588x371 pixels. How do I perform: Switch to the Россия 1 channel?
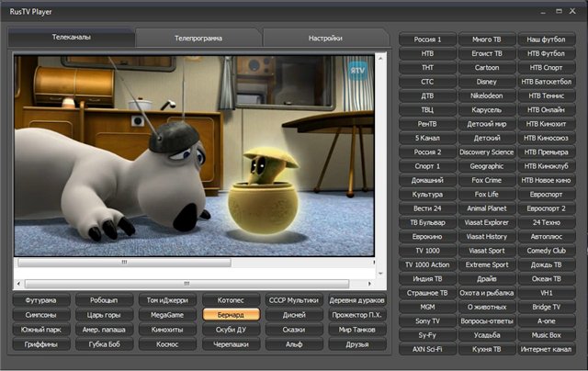pyautogui.click(x=426, y=39)
